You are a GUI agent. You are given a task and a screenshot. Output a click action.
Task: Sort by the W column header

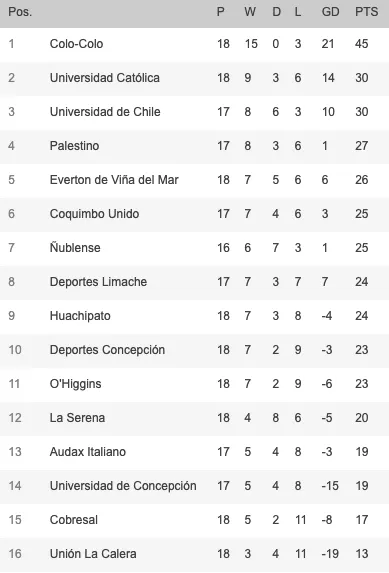(250, 12)
